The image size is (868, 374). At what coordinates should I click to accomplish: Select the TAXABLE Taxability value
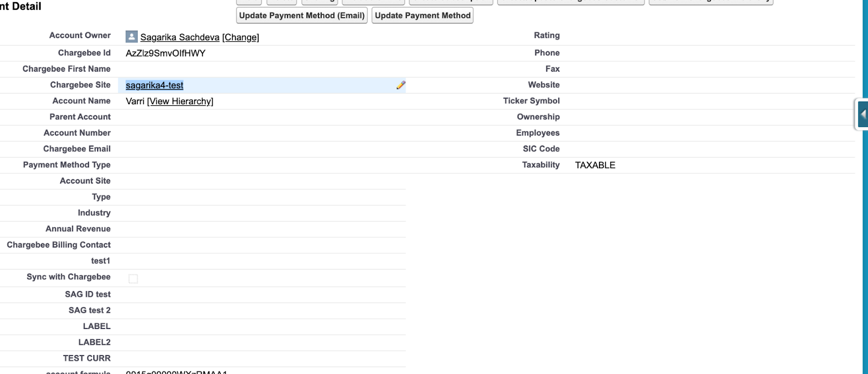[x=595, y=166]
